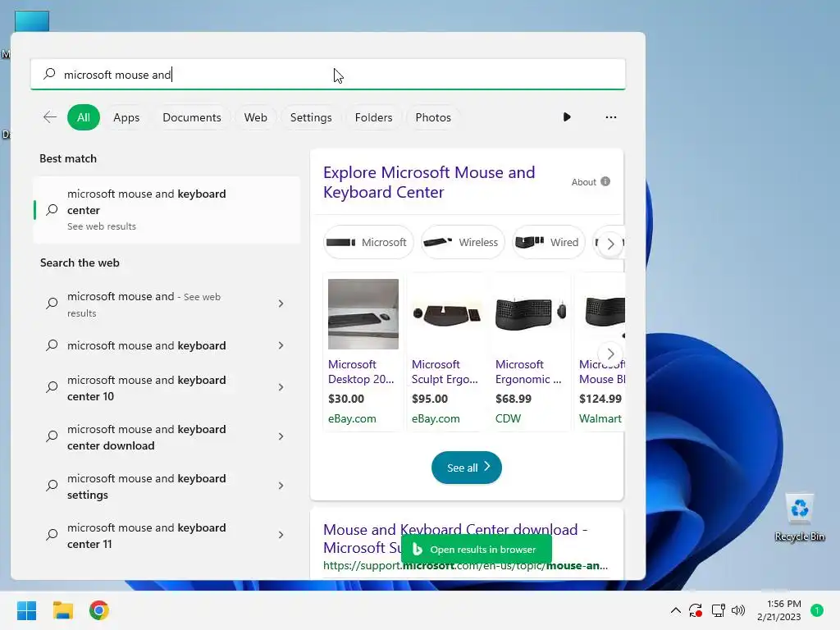The width and height of the screenshot is (840, 630).
Task: Click 'Microsoft Sculpt Ergo...' product title
Action: click(445, 372)
